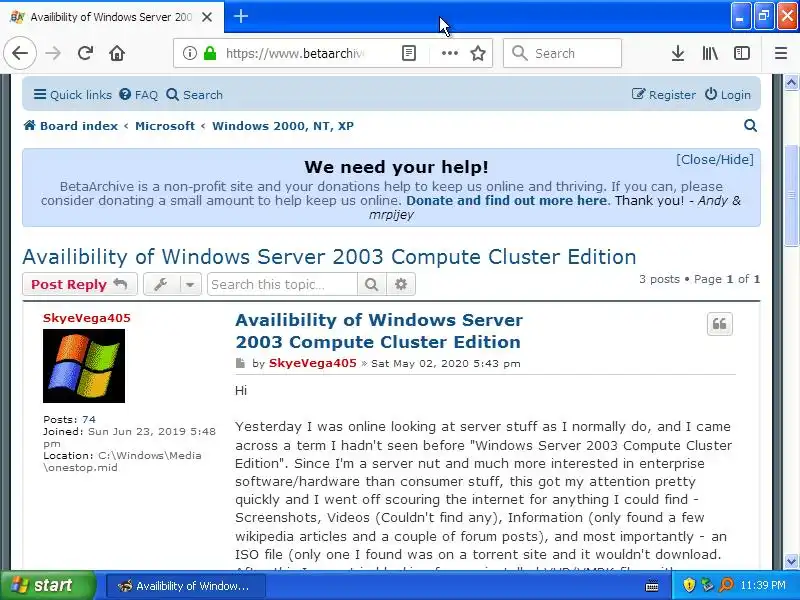Click the page scrollbar thumb
This screenshot has width=800, height=600.
click(x=791, y=195)
